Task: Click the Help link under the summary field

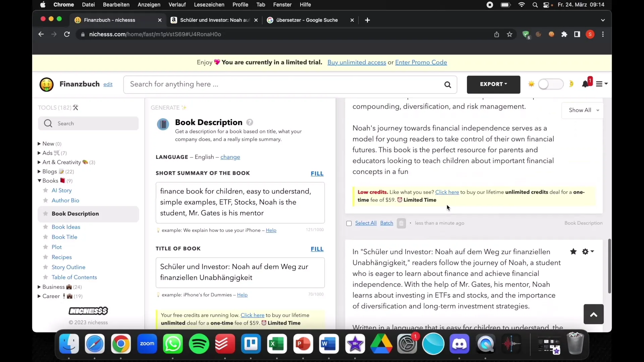Action: pos(271,230)
